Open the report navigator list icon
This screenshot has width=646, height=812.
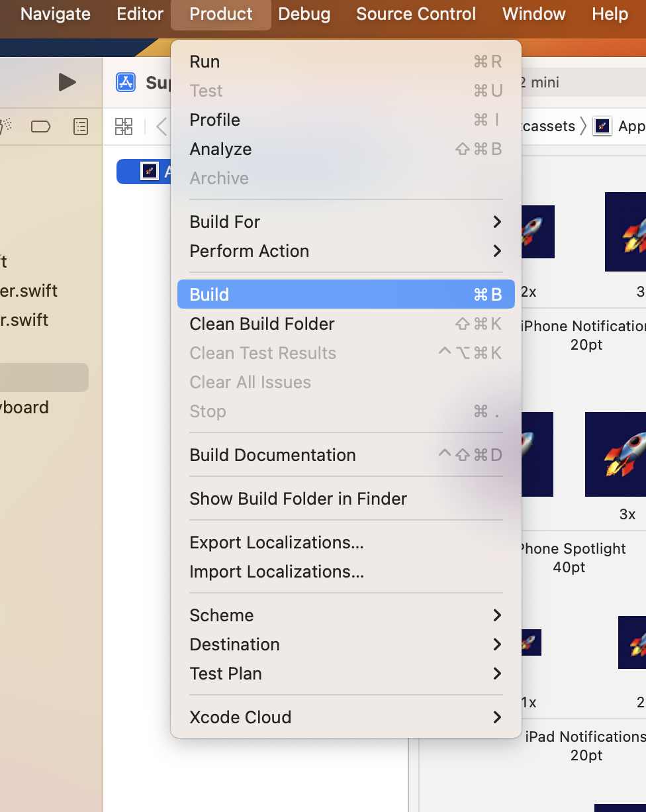[81, 127]
